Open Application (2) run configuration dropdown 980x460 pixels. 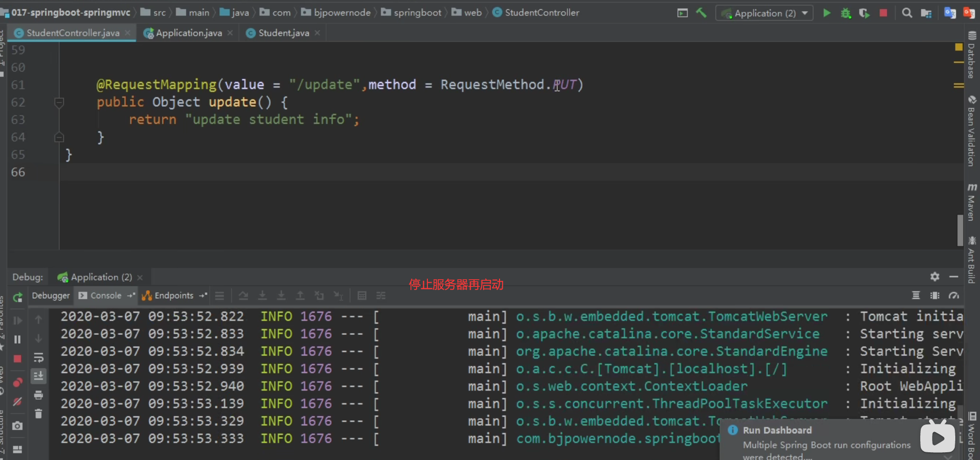point(764,13)
